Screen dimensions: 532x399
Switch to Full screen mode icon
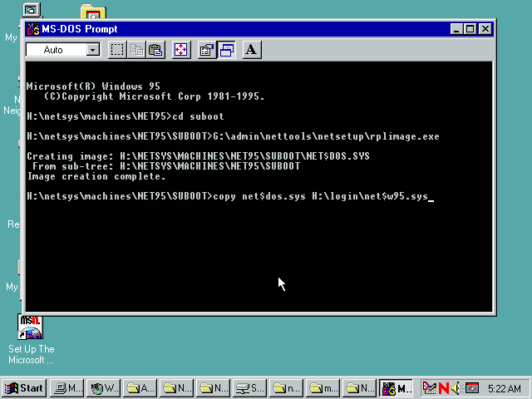coord(181,50)
